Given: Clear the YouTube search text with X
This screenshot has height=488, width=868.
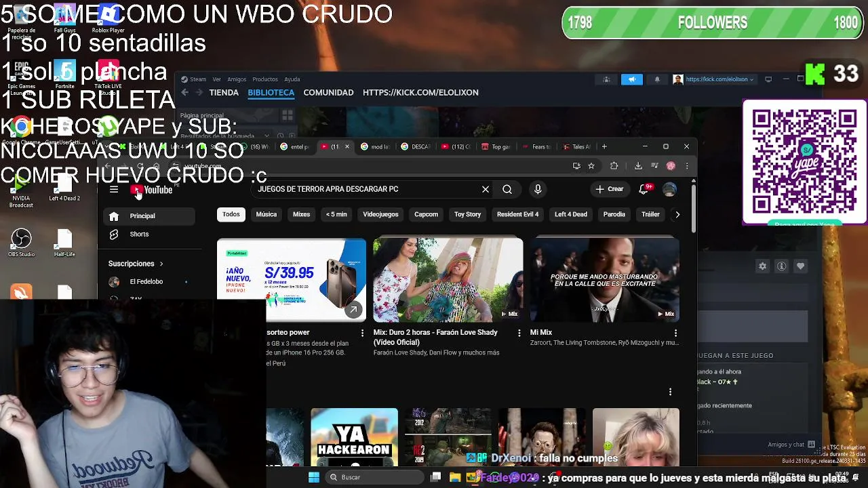Looking at the screenshot, I should pyautogui.click(x=486, y=189).
